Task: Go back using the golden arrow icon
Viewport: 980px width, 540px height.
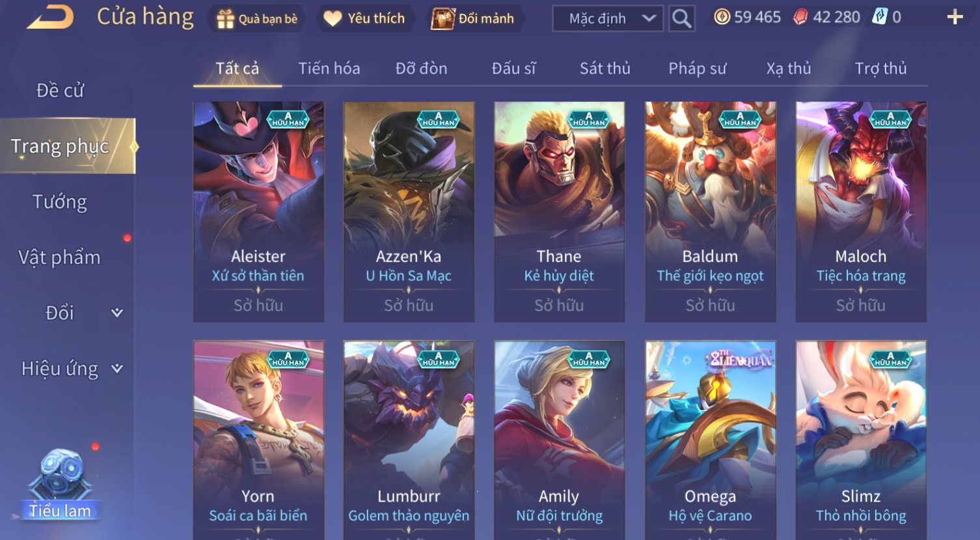Action: (49, 18)
